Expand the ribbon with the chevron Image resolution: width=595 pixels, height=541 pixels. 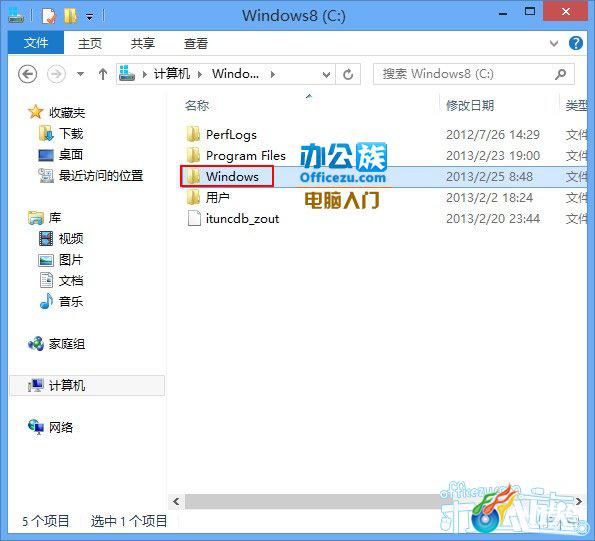click(x=554, y=43)
